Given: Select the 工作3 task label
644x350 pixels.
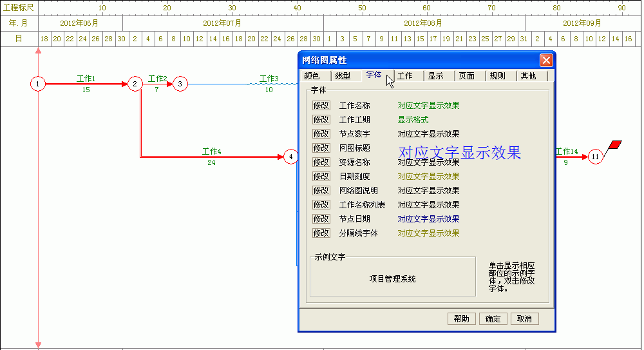Looking at the screenshot, I should click(269, 79).
